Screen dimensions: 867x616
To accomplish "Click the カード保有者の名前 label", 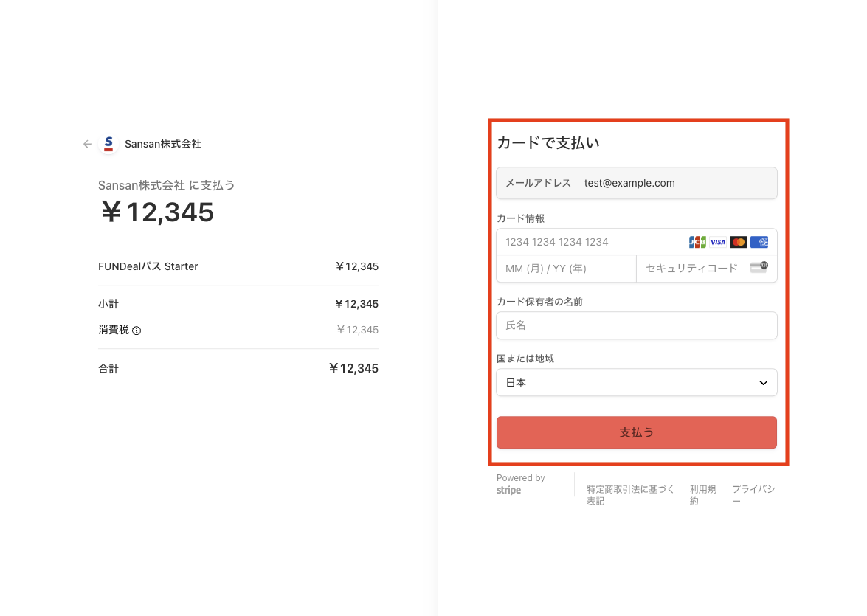I will tap(539, 302).
